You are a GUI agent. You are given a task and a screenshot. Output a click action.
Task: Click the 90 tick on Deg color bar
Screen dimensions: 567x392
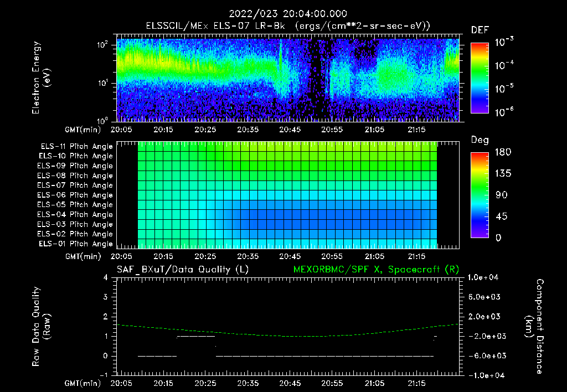pos(502,195)
